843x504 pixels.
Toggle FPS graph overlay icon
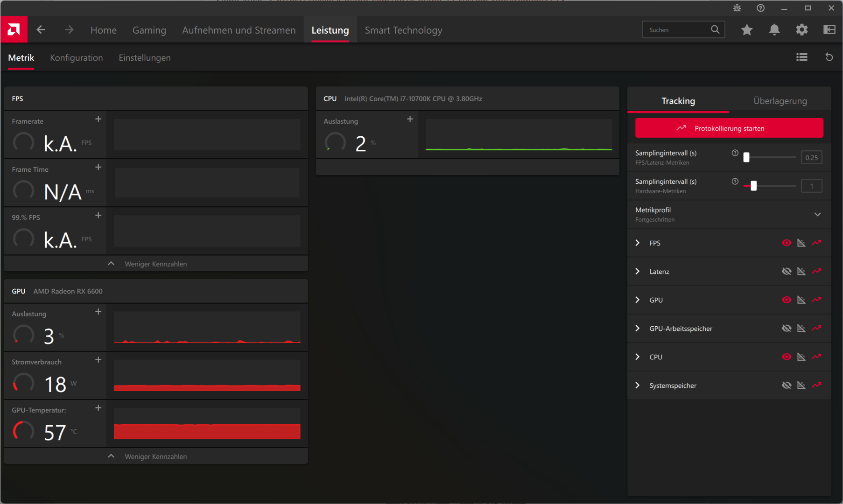tap(801, 243)
